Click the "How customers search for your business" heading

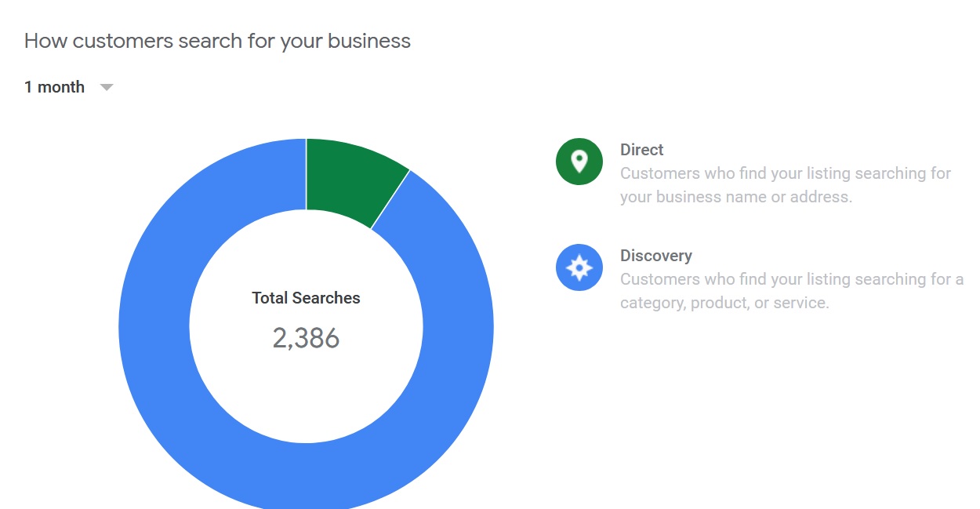[x=217, y=41]
